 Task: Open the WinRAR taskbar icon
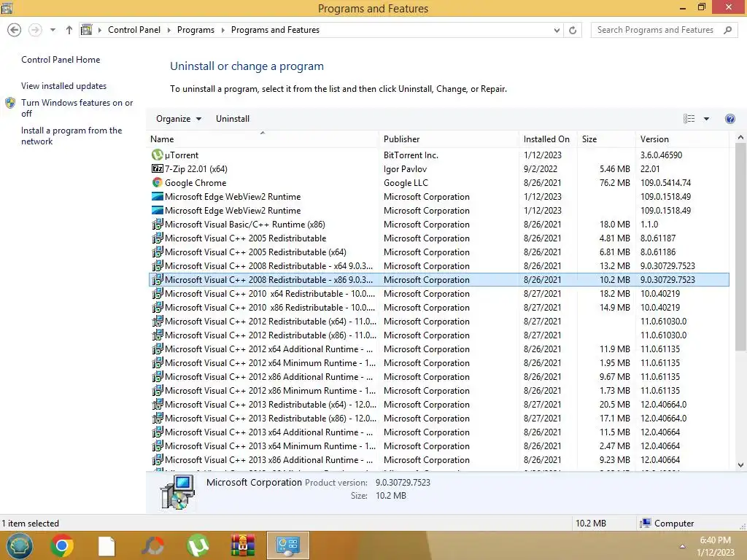pyautogui.click(x=243, y=545)
